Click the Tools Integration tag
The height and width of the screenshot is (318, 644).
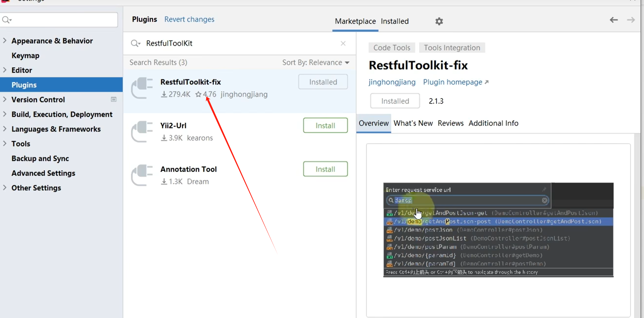(452, 48)
